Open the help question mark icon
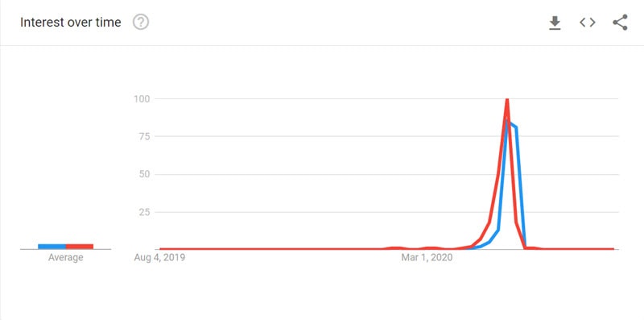The height and width of the screenshot is (320, 644). 141,23
